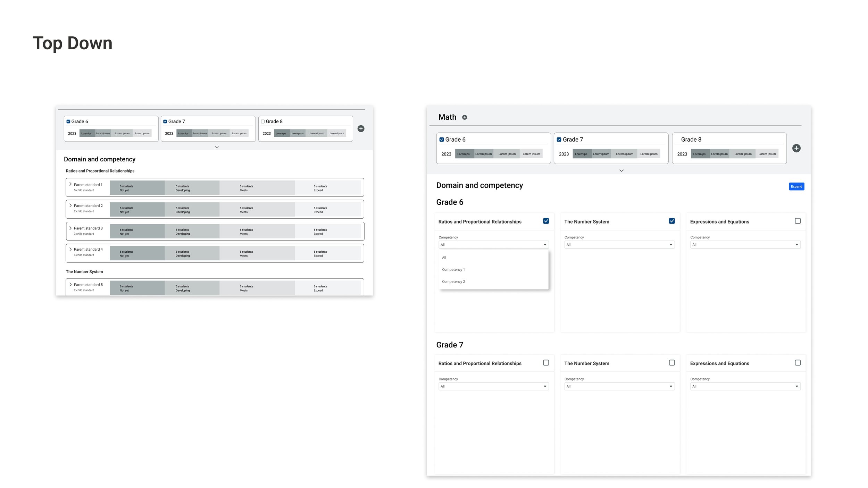Check Expressions and Equations under Grade 6
The width and height of the screenshot is (868, 488).
(x=798, y=221)
